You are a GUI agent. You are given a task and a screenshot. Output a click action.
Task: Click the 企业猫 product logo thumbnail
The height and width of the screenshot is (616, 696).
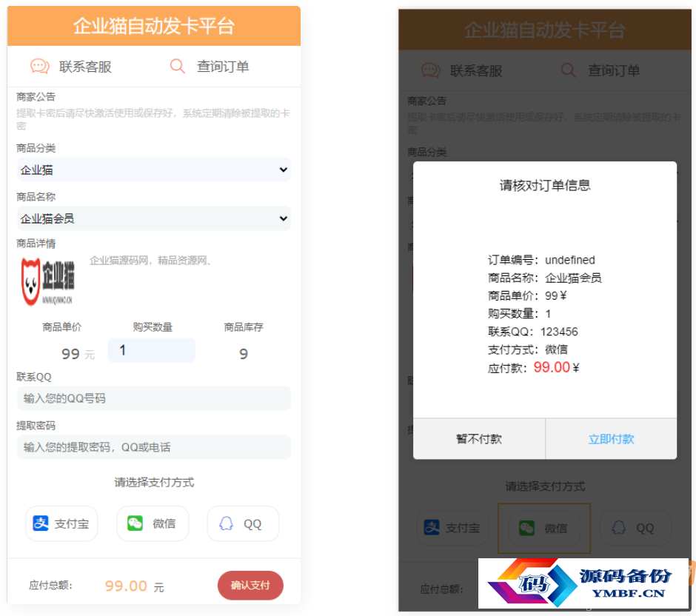click(x=48, y=282)
